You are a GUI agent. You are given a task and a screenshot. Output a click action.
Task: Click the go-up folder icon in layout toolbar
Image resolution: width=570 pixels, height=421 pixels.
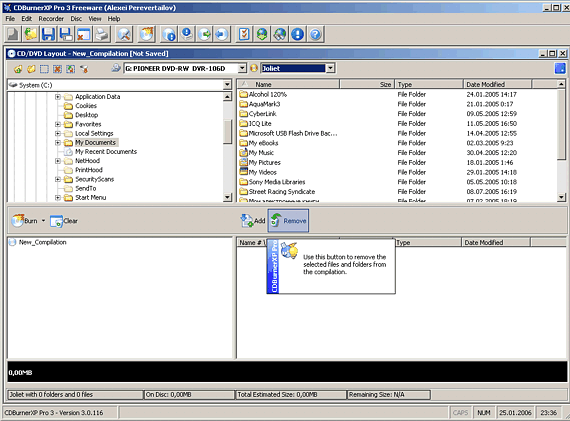[18, 69]
